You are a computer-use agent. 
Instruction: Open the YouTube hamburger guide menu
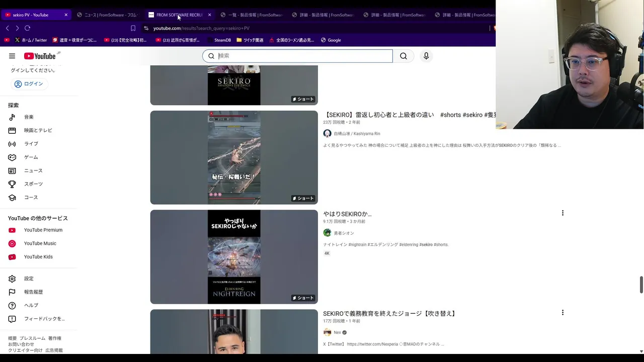click(x=12, y=56)
